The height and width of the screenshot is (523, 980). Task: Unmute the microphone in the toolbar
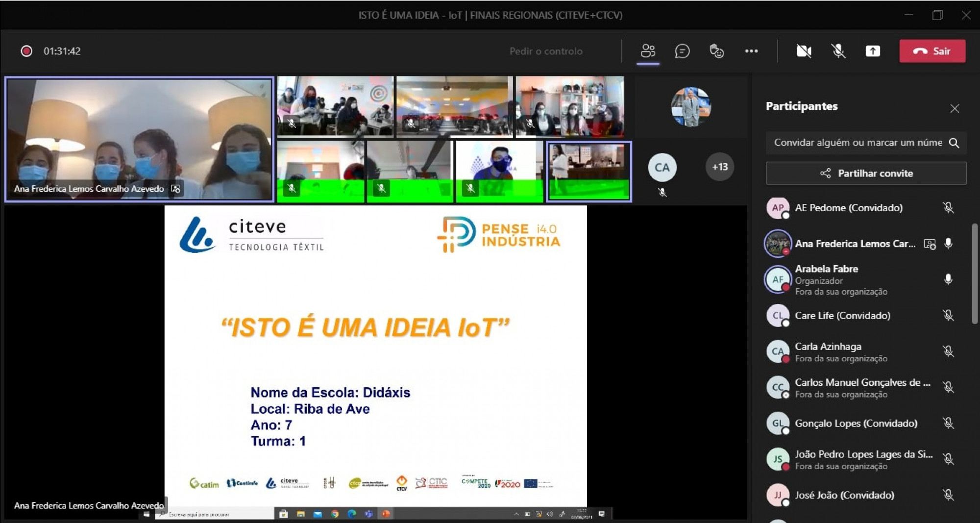(838, 51)
